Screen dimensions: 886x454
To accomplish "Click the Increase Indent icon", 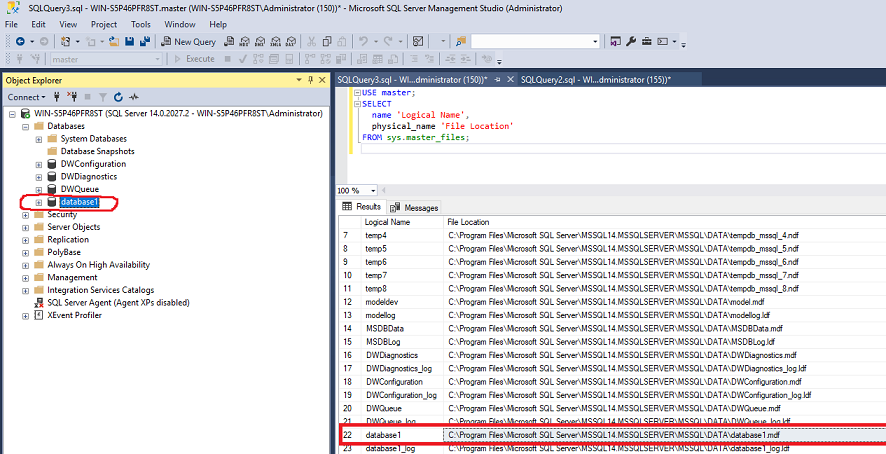I will [x=466, y=59].
